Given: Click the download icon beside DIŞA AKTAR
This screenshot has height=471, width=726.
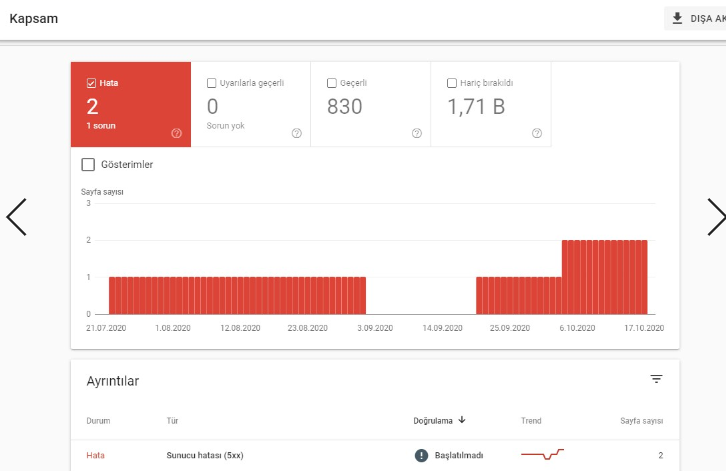Looking at the screenshot, I should [x=677, y=19].
